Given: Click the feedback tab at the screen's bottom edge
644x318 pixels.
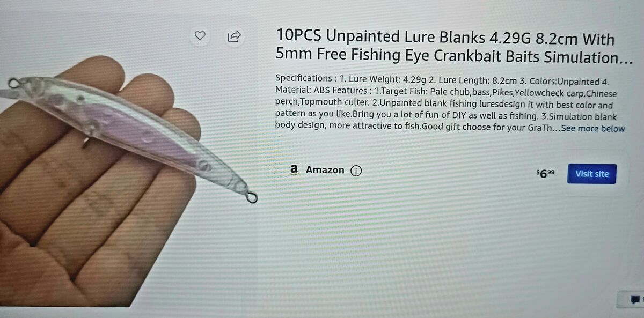Looking at the screenshot, I should [x=630, y=300].
